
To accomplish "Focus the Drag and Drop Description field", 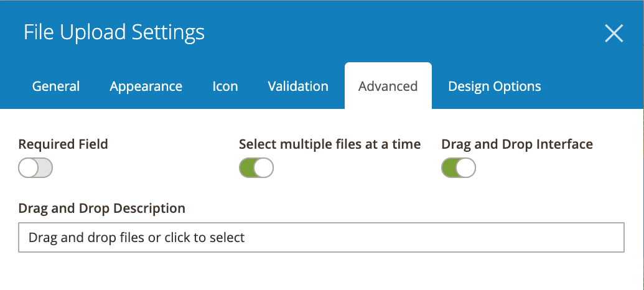I will pyautogui.click(x=321, y=238).
